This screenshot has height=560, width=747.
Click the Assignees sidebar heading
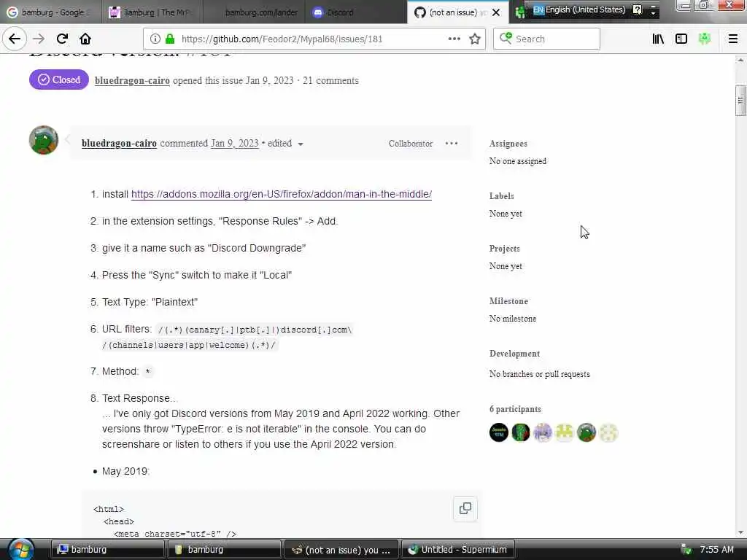coord(508,144)
